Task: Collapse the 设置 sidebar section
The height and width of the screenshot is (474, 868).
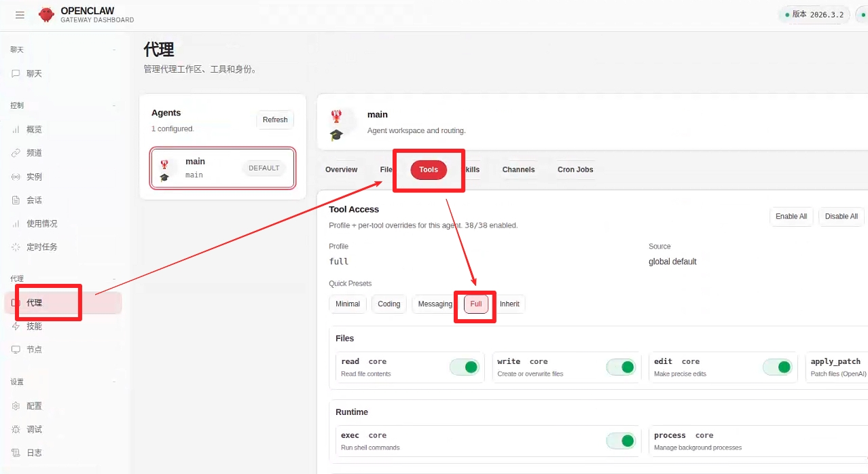Action: tap(62, 382)
